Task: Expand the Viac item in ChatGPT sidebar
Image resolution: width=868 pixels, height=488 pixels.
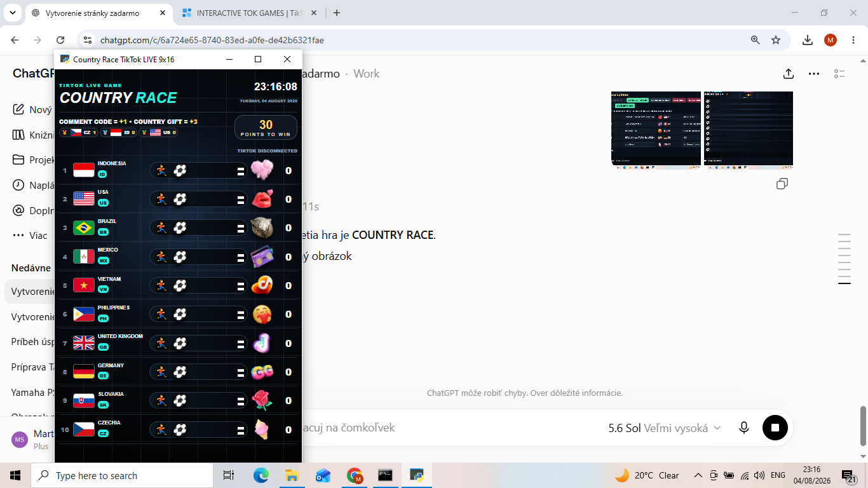Action: 30,235
